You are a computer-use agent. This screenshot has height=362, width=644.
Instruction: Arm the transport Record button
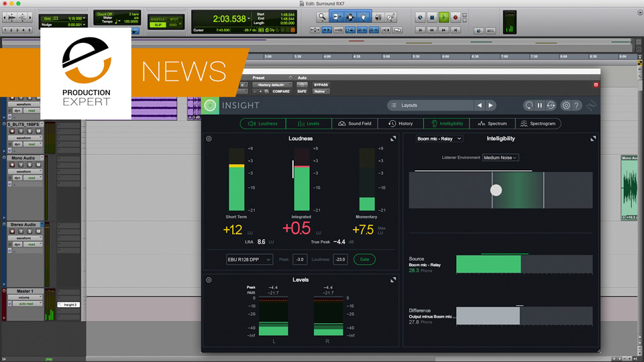pos(455,17)
